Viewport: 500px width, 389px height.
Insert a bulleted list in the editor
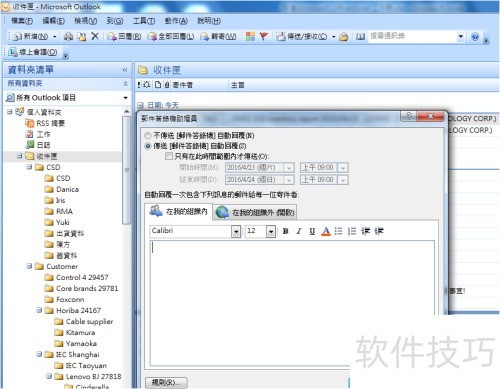(338, 231)
